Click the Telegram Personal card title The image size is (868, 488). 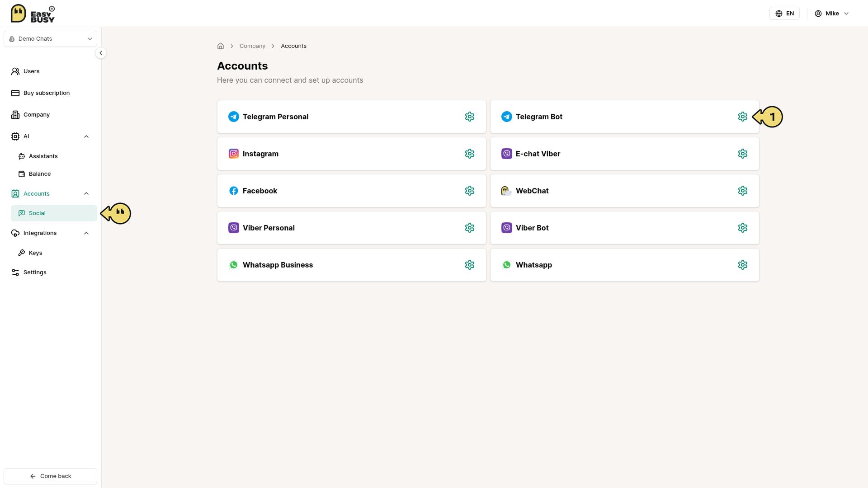tap(275, 117)
